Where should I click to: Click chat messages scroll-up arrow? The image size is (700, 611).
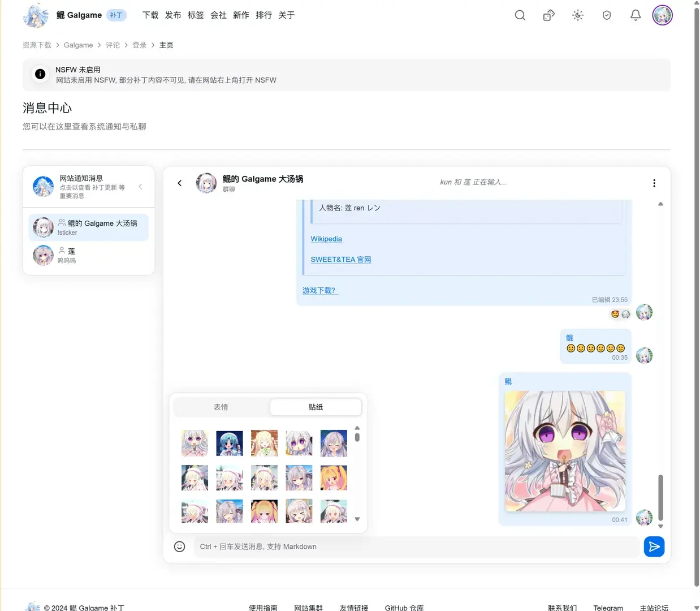[x=660, y=204]
